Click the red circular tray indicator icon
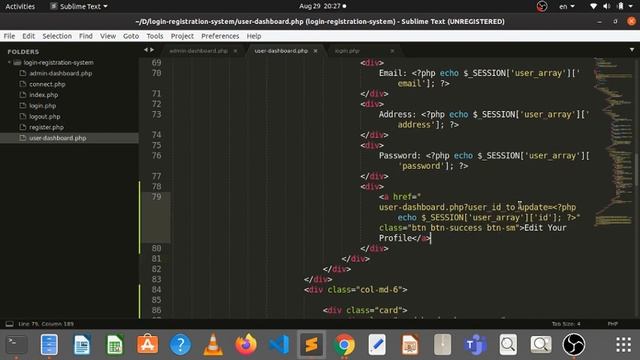Screen dimensions: 640x360 [x=542, y=6]
